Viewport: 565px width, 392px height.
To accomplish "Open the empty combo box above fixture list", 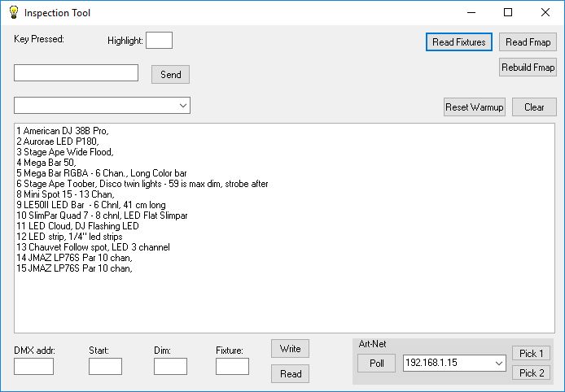I will 102,106.
